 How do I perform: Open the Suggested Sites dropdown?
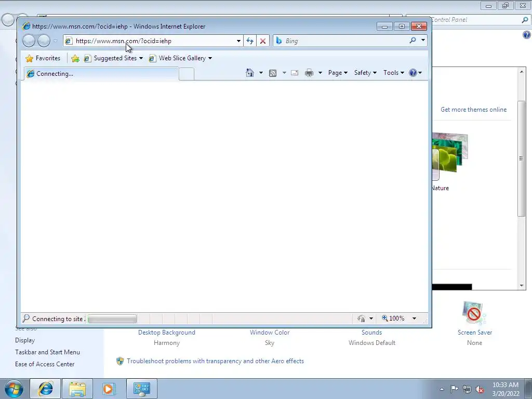[113, 58]
